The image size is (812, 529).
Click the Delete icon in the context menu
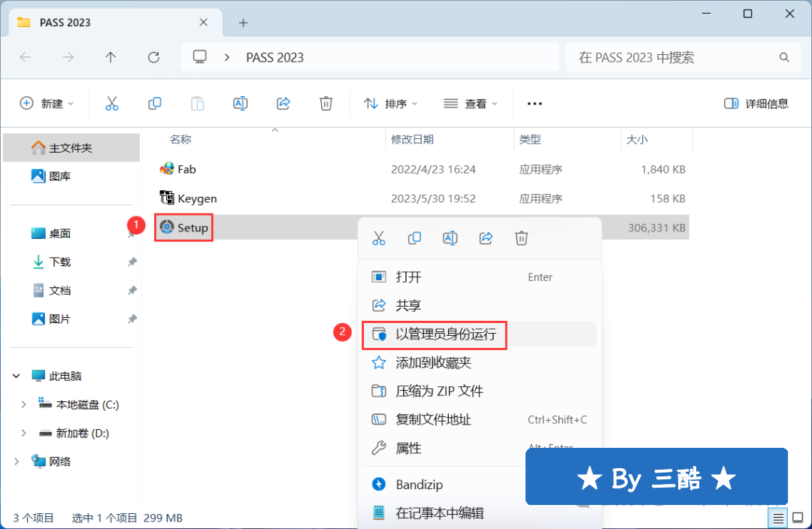(x=522, y=238)
